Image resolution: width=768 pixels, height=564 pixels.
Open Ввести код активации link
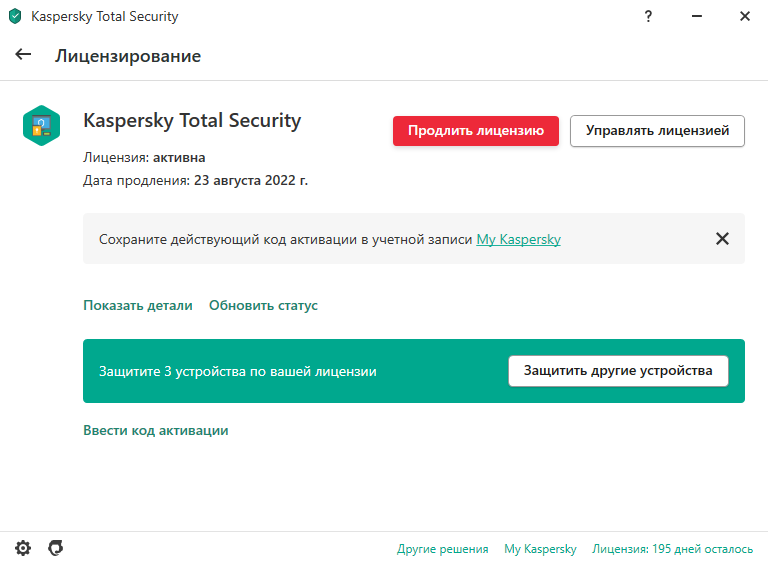156,430
